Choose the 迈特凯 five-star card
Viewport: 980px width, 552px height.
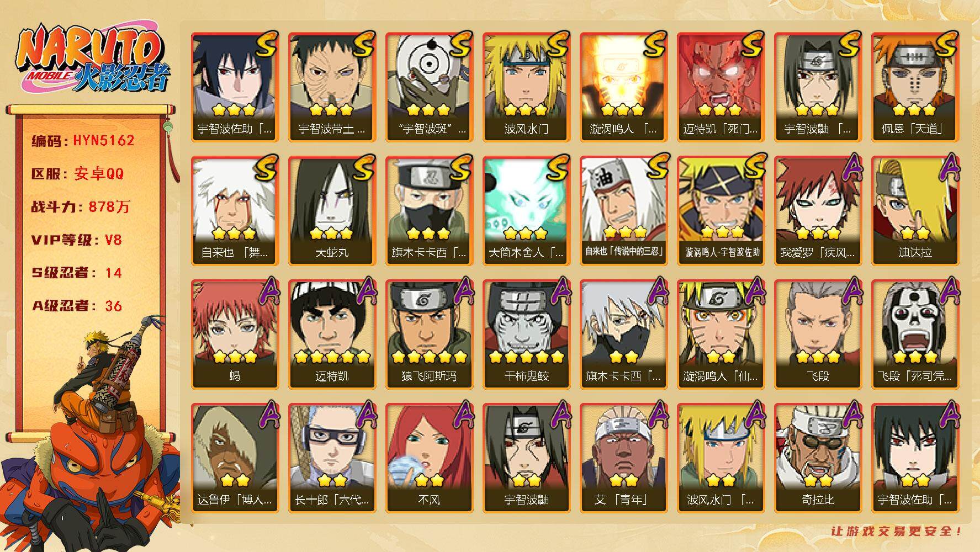[332, 335]
